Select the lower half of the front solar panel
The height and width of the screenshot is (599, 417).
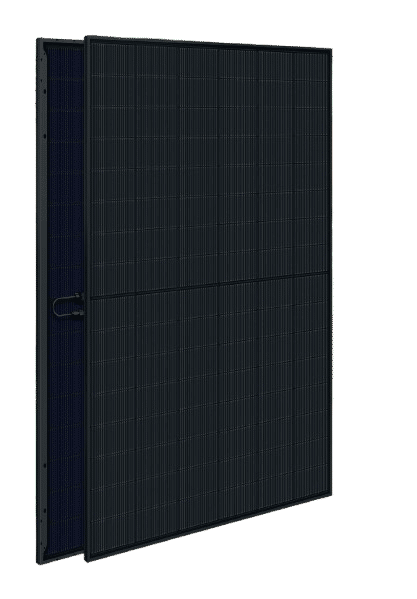209,413
